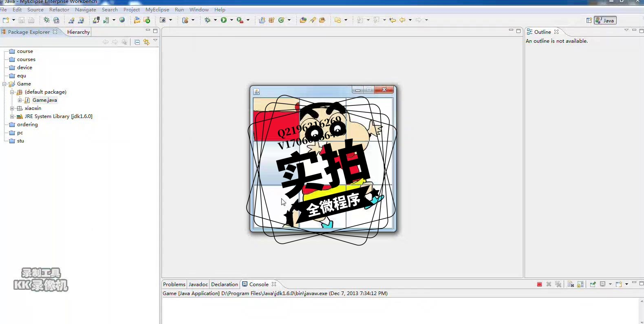The width and height of the screenshot is (644, 324).
Task: Select the ordering project
Action: [27, 125]
